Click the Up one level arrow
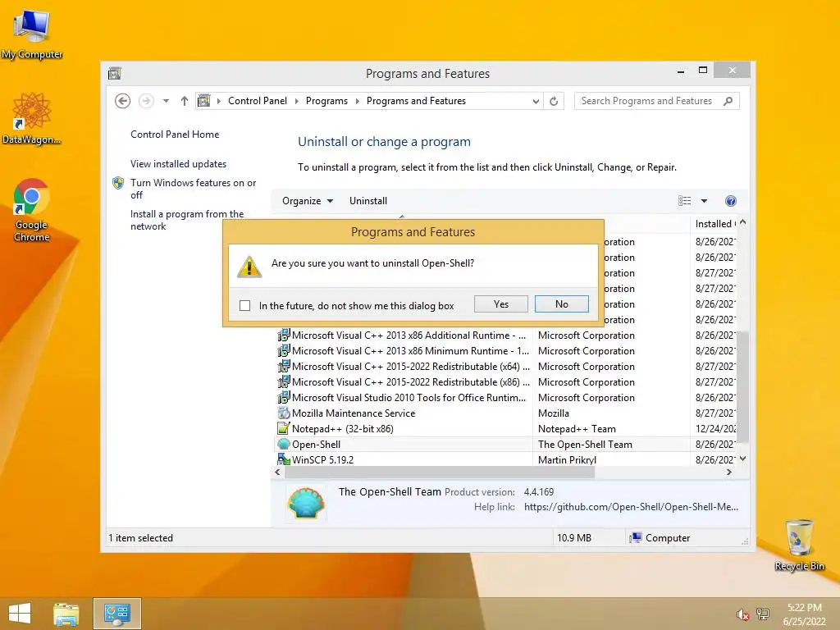The image size is (840, 630). [185, 101]
